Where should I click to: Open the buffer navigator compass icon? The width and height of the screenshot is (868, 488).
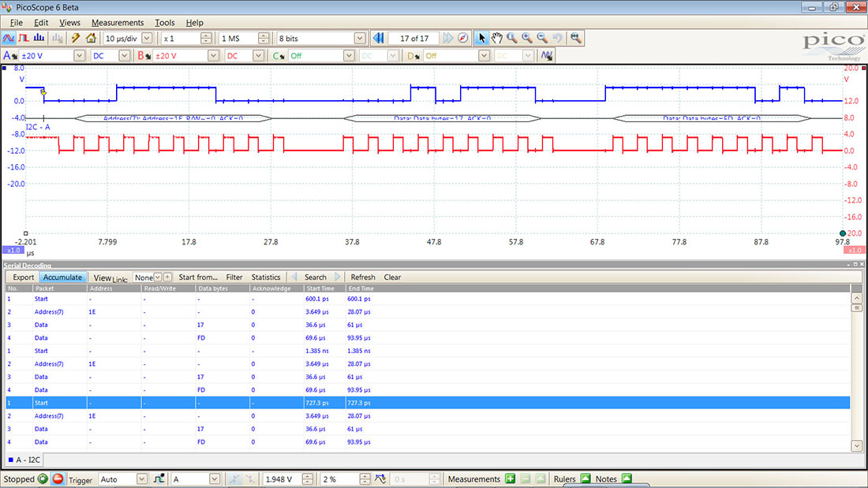point(463,38)
